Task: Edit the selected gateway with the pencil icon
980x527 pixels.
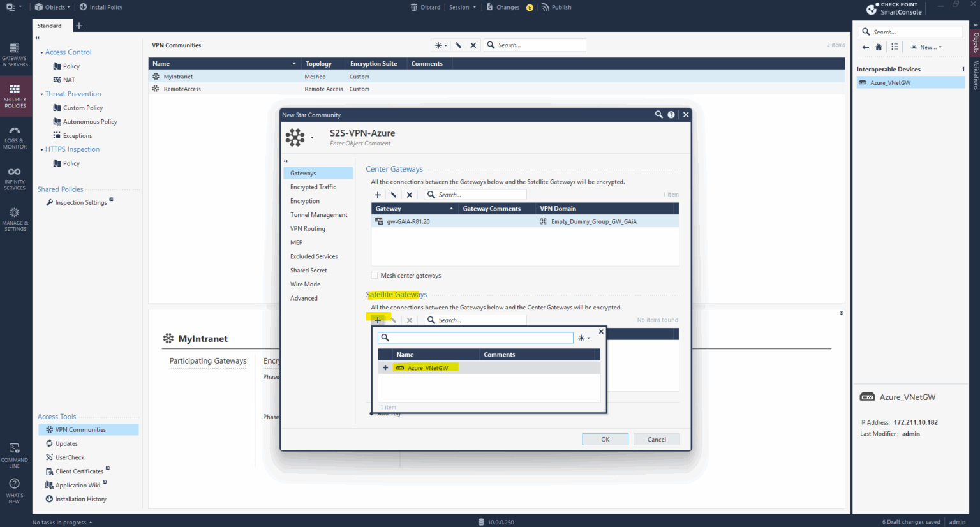Action: [393, 195]
